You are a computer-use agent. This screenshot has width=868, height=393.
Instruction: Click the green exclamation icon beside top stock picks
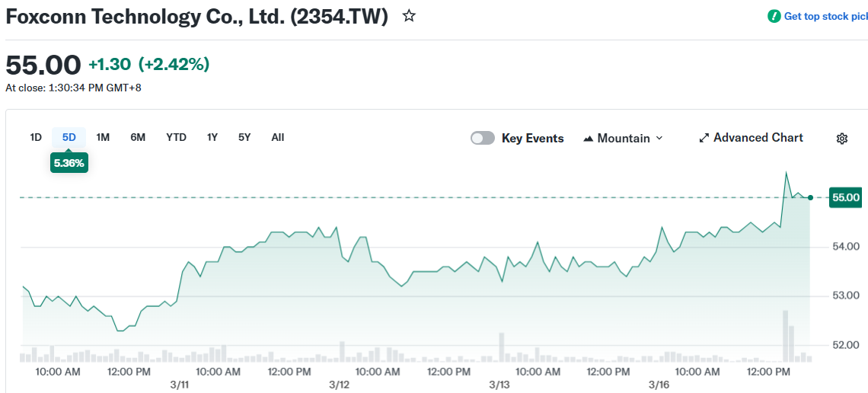(x=774, y=16)
